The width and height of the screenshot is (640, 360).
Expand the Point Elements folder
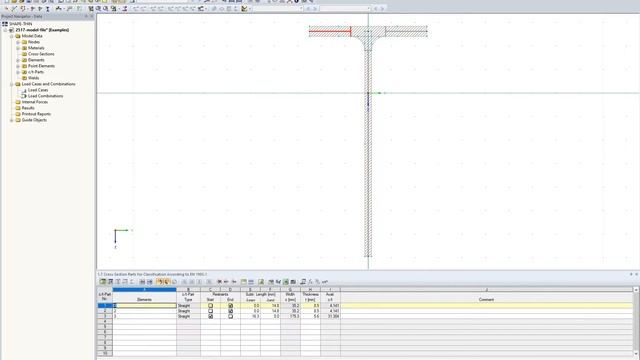pyautogui.click(x=18, y=66)
